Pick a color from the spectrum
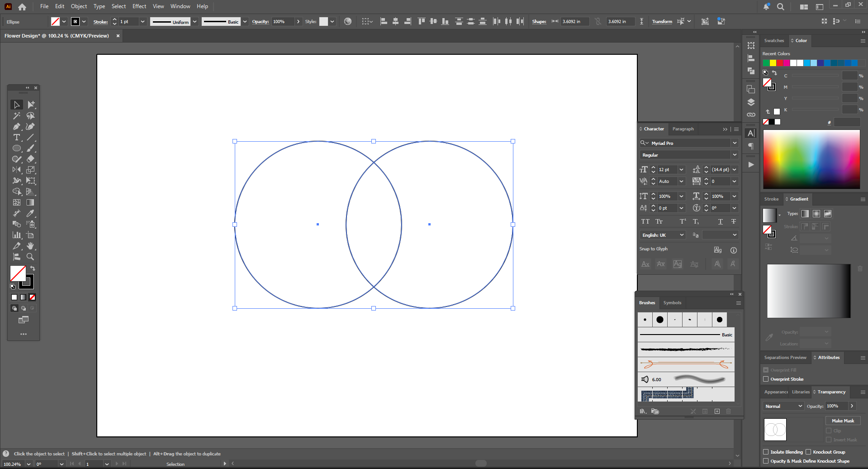Screen dimensions: 868x469 [x=811, y=159]
